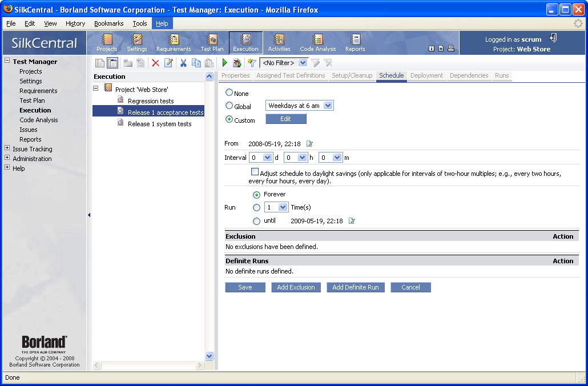Switch to the document view toolbar icon

click(100, 63)
